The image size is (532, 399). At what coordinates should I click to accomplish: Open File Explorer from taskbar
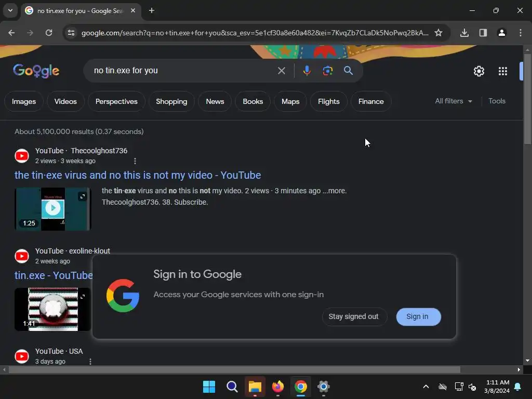(255, 387)
